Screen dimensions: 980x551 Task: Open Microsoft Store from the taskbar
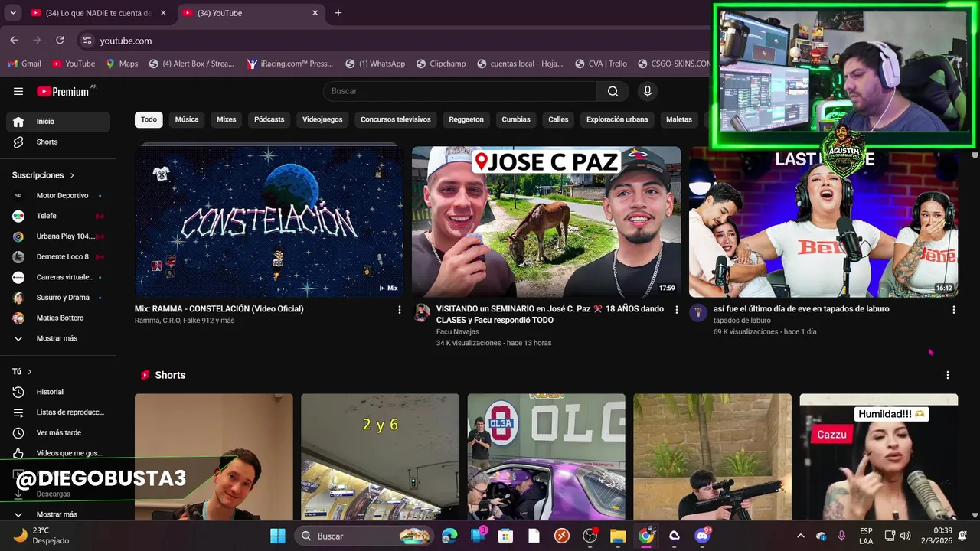pyautogui.click(x=505, y=536)
